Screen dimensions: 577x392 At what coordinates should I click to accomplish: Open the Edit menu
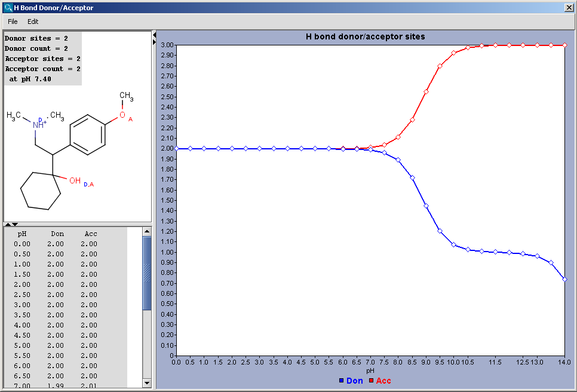pos(33,22)
